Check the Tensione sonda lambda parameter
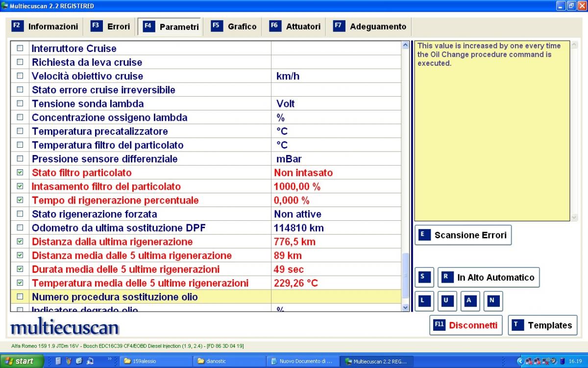The image size is (588, 368). pyautogui.click(x=20, y=103)
